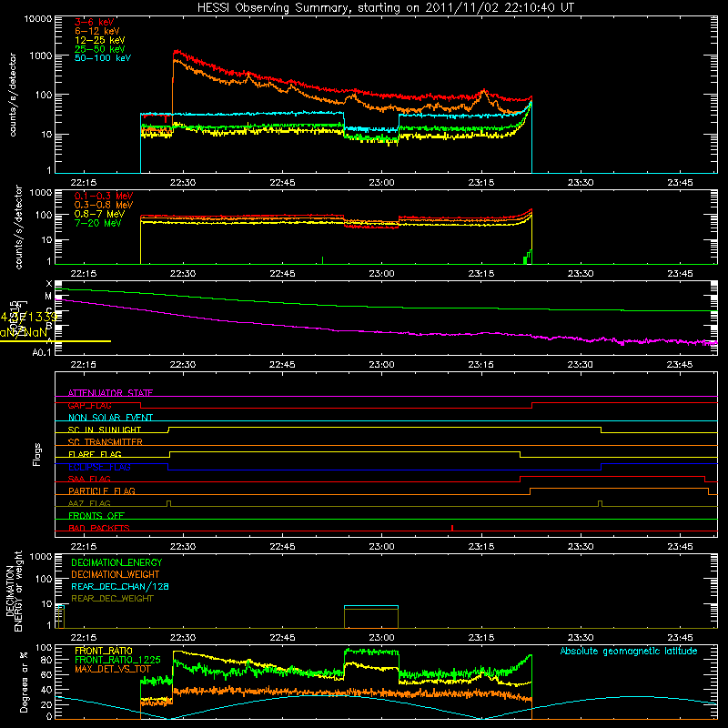Click the yellow FRONT_RATIO legend label
Viewport: 728px width, 728px height.
(x=104, y=651)
